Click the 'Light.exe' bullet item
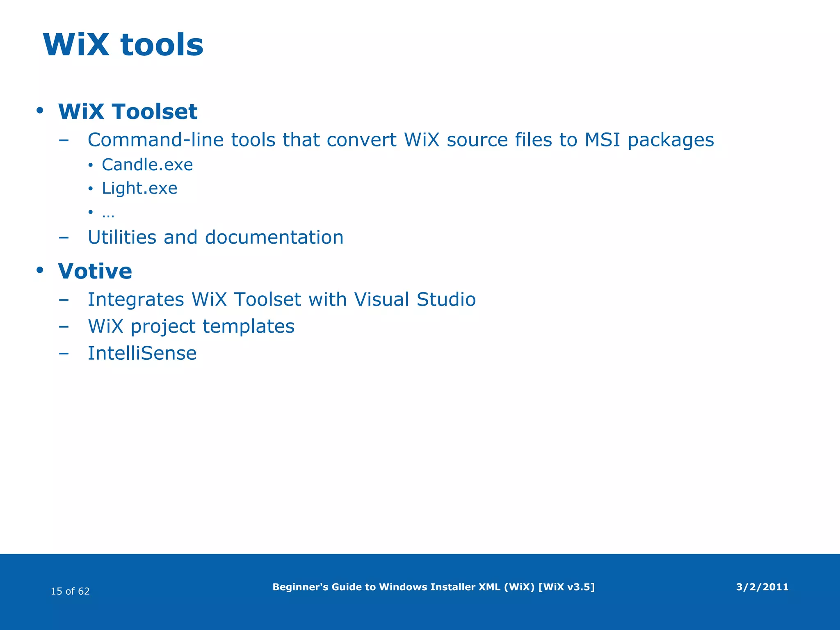Image resolution: width=840 pixels, height=630 pixels. click(x=139, y=188)
